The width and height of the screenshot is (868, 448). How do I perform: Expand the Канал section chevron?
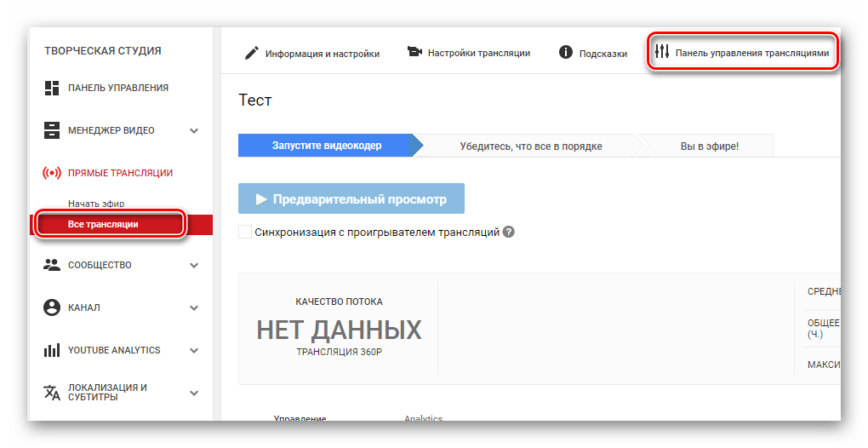(x=194, y=308)
